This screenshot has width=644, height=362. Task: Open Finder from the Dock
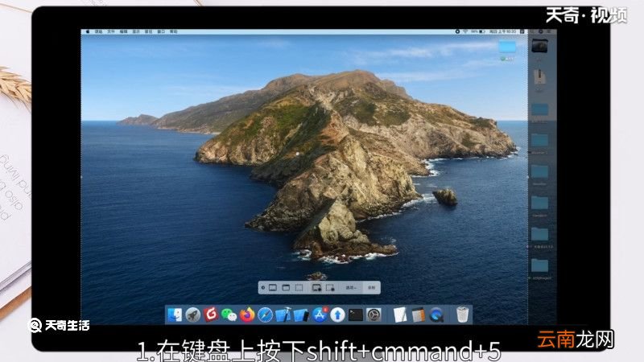tap(175, 315)
